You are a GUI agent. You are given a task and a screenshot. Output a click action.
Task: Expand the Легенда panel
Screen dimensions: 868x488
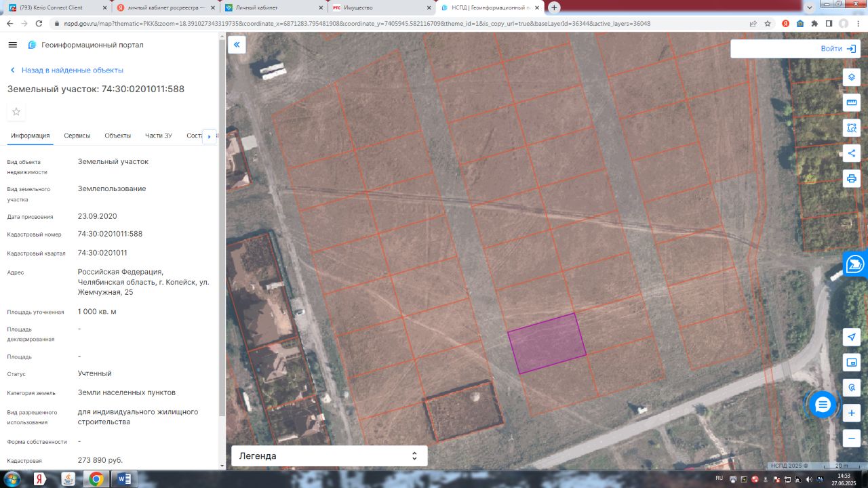point(330,456)
